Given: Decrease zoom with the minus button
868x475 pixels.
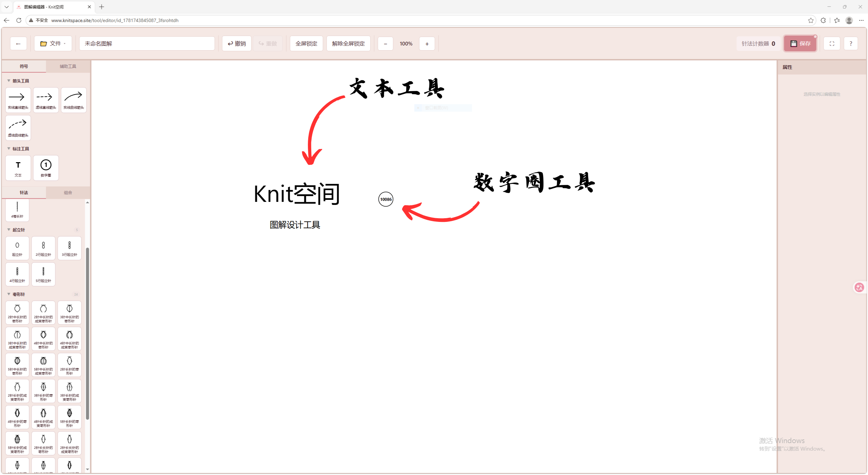Looking at the screenshot, I should click(x=386, y=43).
